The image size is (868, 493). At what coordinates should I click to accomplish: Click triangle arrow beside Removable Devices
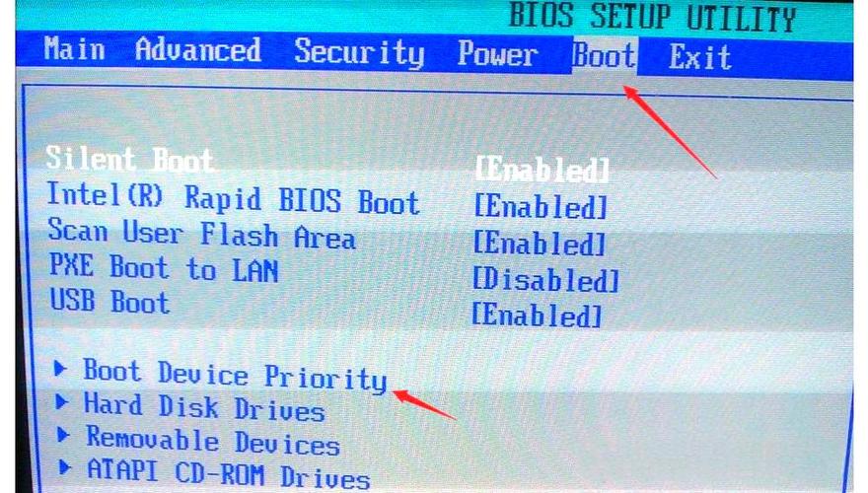pos(64,436)
